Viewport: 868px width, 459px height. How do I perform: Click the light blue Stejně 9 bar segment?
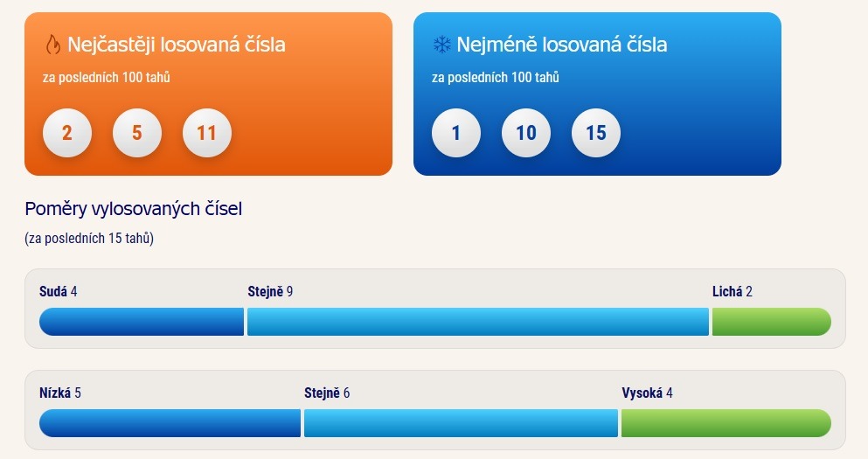click(x=478, y=322)
